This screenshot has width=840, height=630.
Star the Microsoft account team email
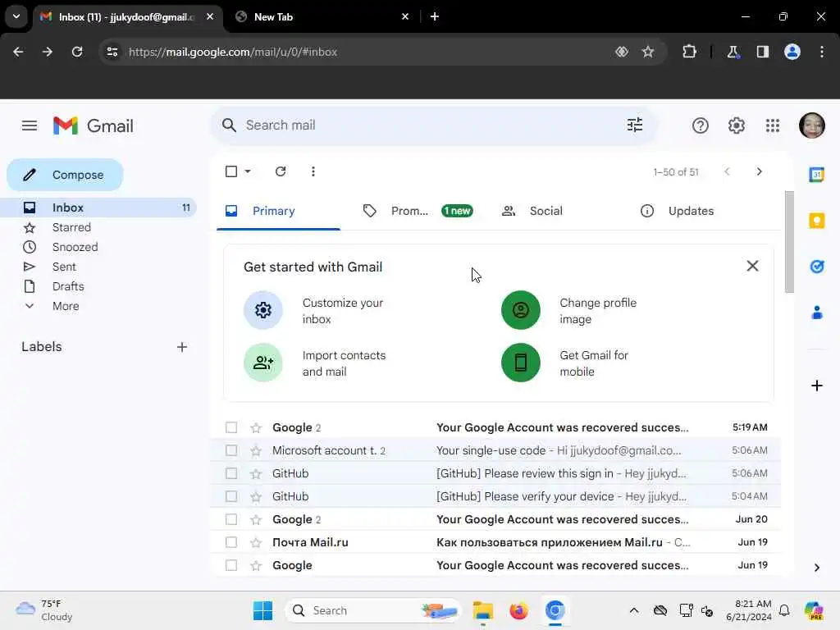click(256, 451)
